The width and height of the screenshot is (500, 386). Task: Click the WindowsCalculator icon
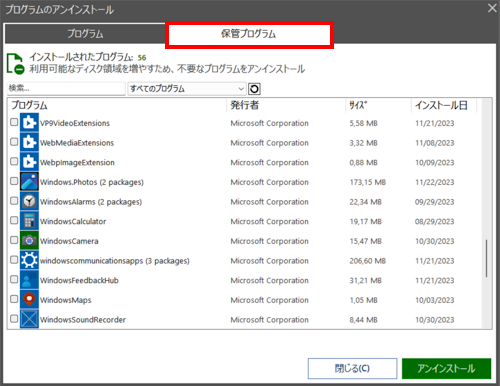[29, 221]
